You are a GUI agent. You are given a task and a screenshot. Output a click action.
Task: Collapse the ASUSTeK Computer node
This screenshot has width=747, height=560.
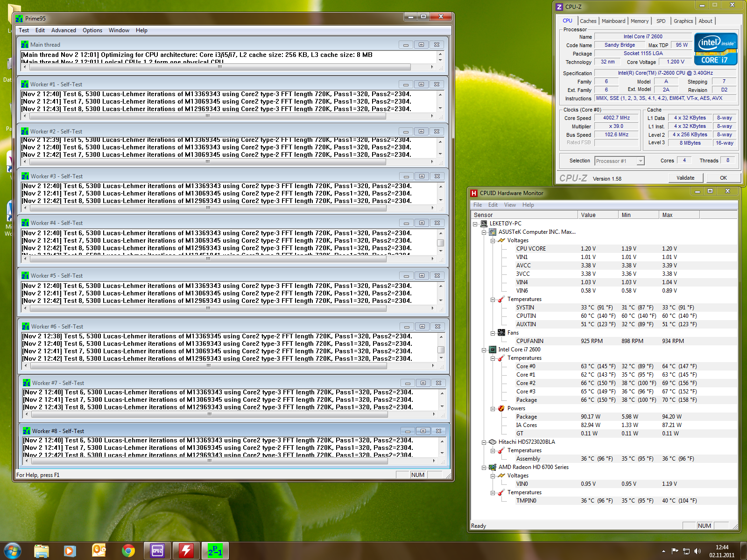[484, 232]
